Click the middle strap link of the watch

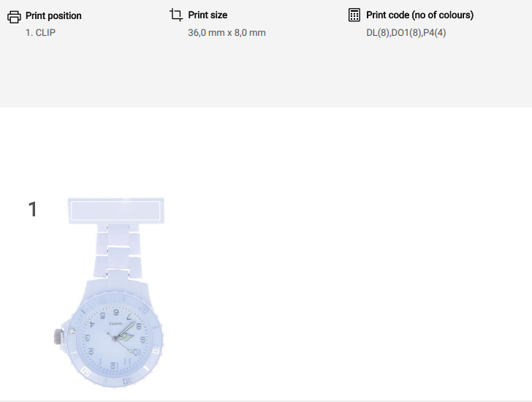tap(118, 257)
